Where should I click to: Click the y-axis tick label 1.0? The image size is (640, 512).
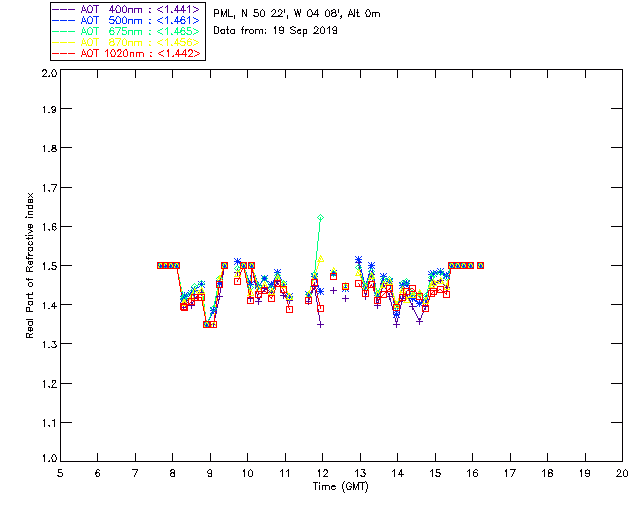[x=49, y=458]
